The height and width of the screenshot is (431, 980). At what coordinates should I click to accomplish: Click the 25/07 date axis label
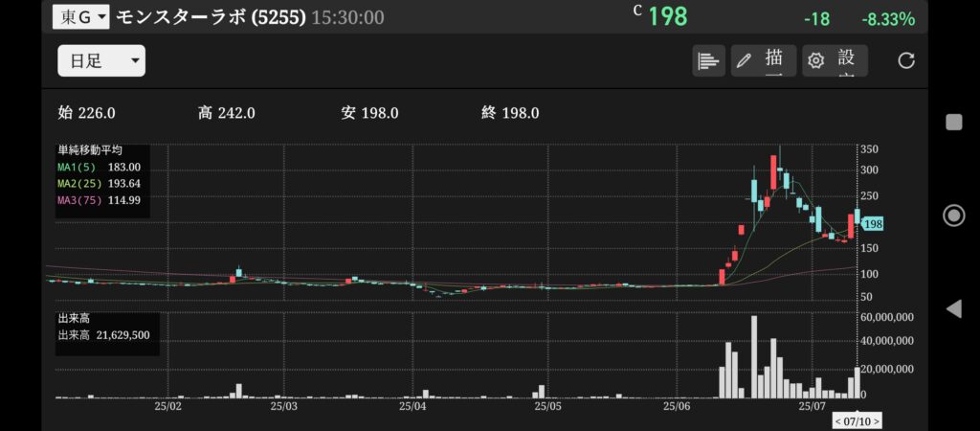[x=812, y=406]
